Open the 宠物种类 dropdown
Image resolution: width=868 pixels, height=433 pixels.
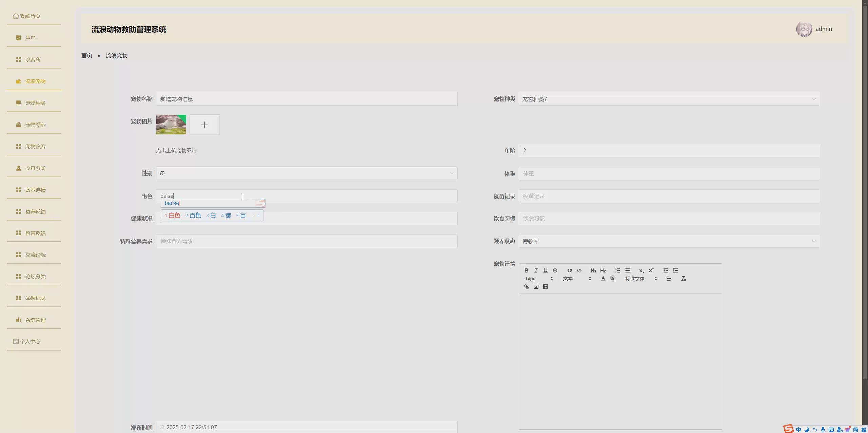(x=669, y=99)
